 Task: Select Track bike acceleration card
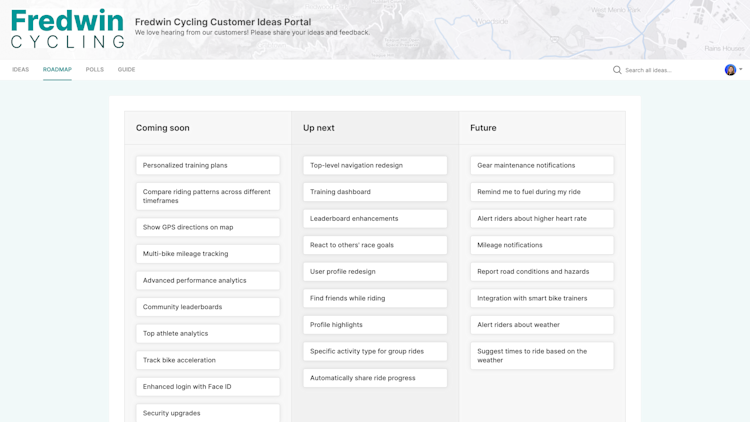[208, 360]
